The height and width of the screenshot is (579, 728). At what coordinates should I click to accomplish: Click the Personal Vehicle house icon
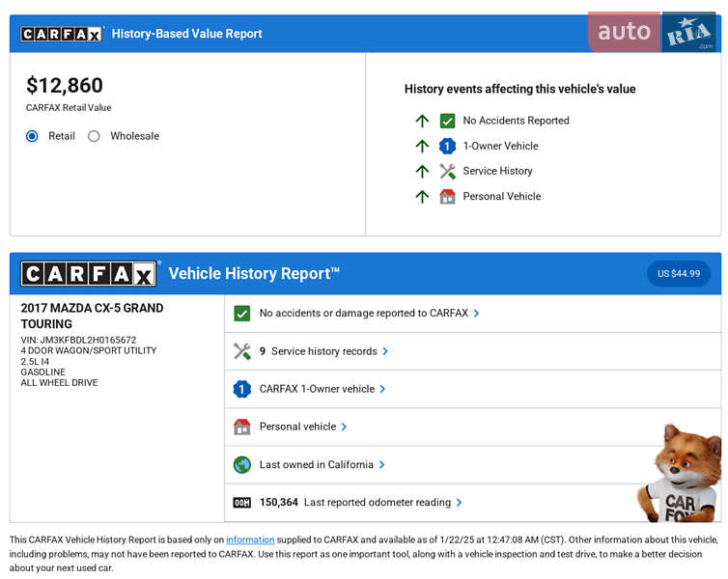(x=447, y=196)
